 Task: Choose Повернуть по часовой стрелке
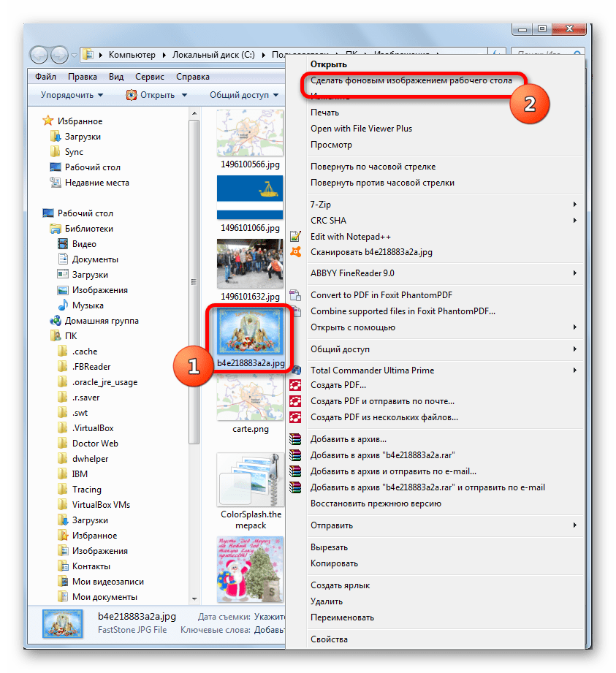click(x=373, y=167)
